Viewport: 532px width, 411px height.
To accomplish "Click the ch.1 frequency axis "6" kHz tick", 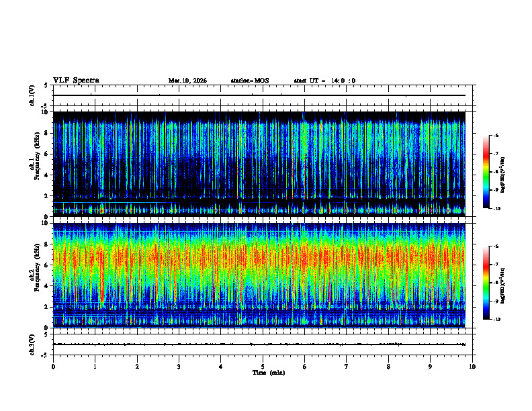I will [x=46, y=154].
